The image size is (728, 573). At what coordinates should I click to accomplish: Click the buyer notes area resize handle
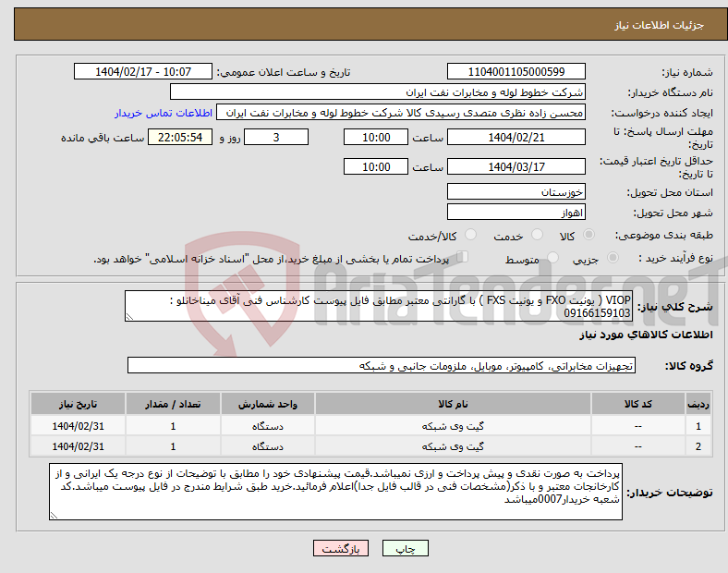(x=54, y=516)
